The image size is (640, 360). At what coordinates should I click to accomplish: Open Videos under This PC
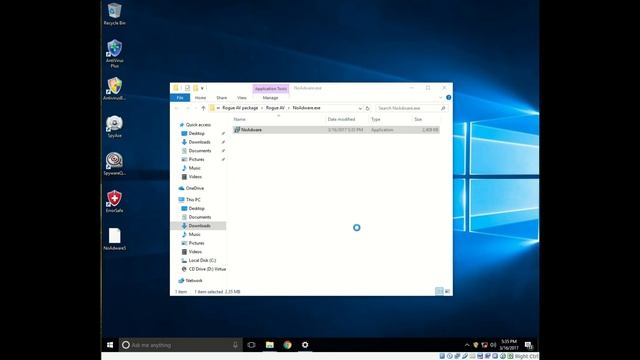195,252
